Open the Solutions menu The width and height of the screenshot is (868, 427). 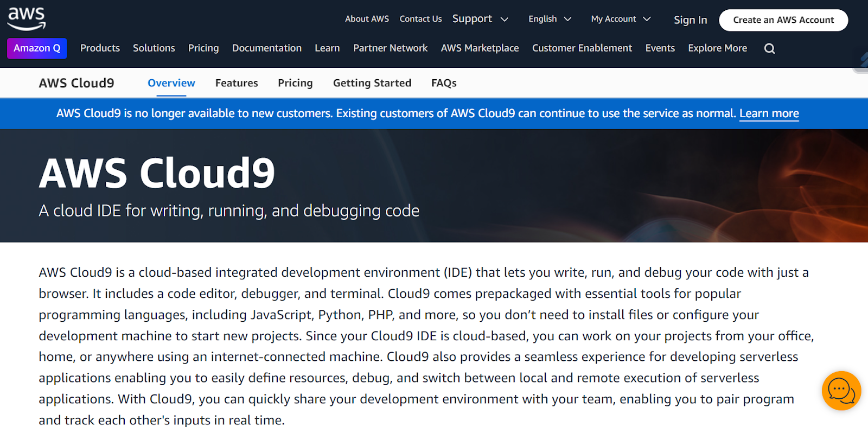(x=154, y=48)
